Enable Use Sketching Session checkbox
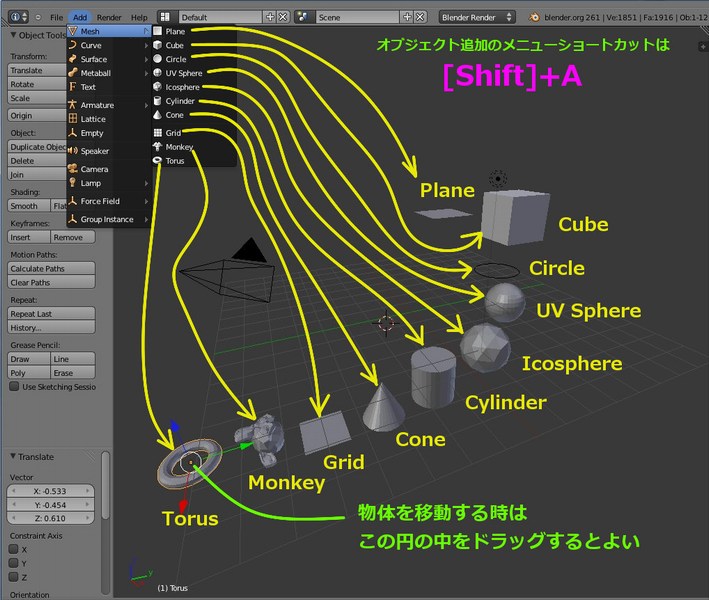The height and width of the screenshot is (600, 709). [x=14, y=387]
